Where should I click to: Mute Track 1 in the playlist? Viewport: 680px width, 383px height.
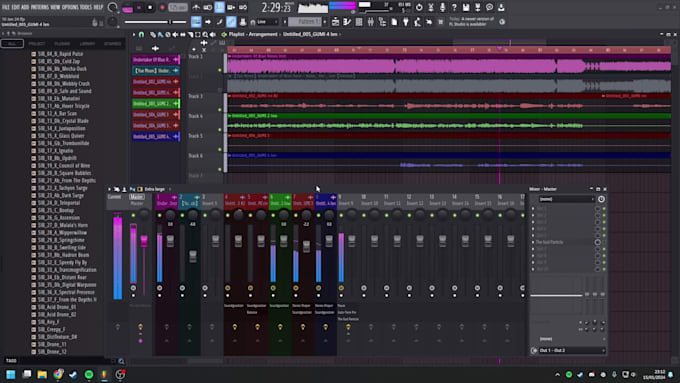pyautogui.click(x=220, y=70)
